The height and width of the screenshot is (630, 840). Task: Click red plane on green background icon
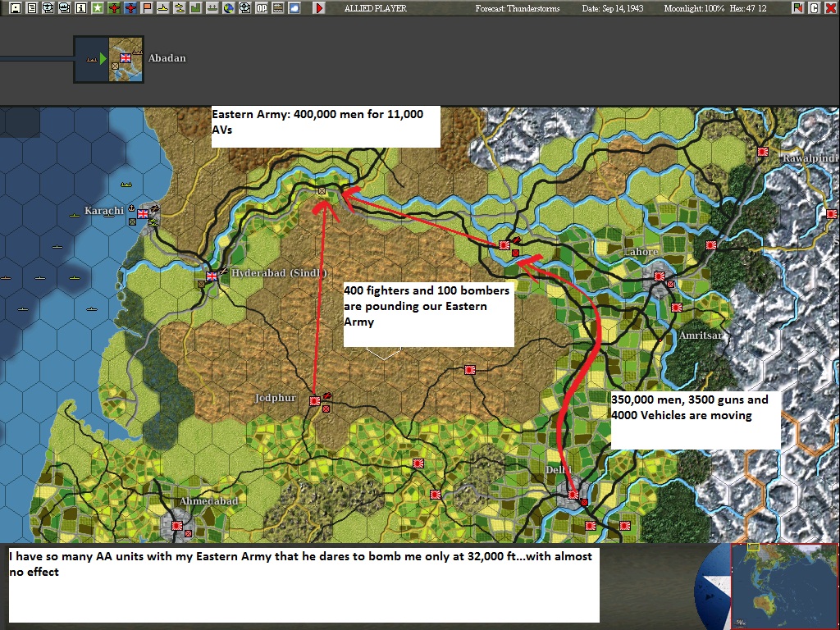coord(113,8)
